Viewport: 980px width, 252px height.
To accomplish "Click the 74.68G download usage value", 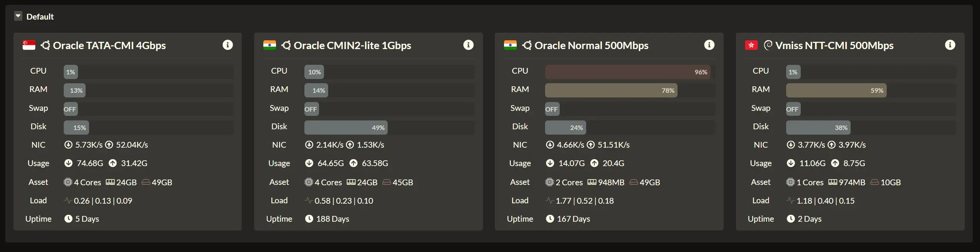I will (x=90, y=163).
